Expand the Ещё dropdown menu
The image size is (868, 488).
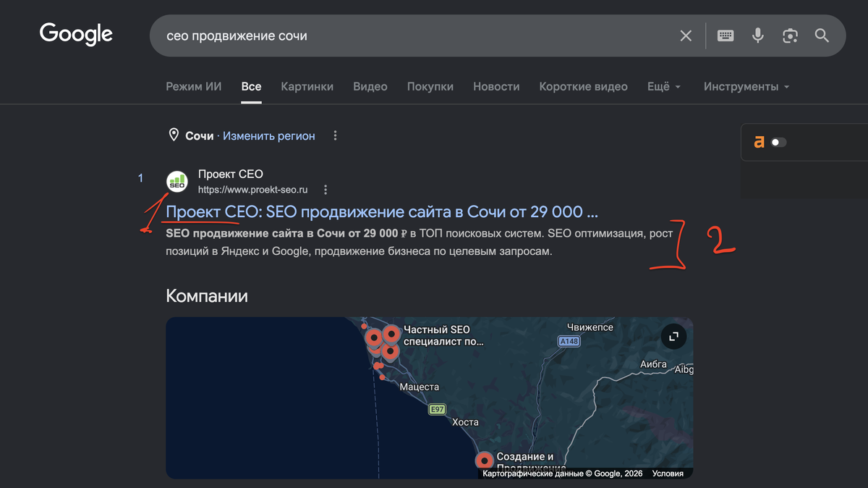click(x=664, y=86)
